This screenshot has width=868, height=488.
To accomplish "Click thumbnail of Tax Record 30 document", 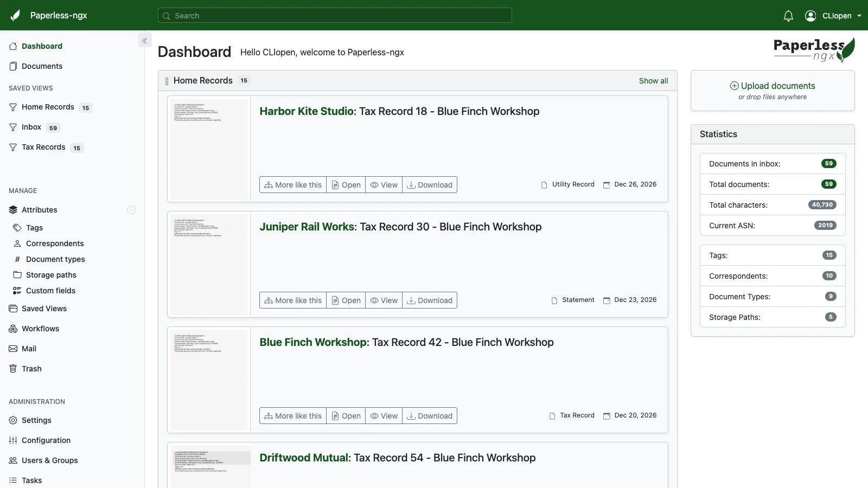I will click(x=209, y=264).
